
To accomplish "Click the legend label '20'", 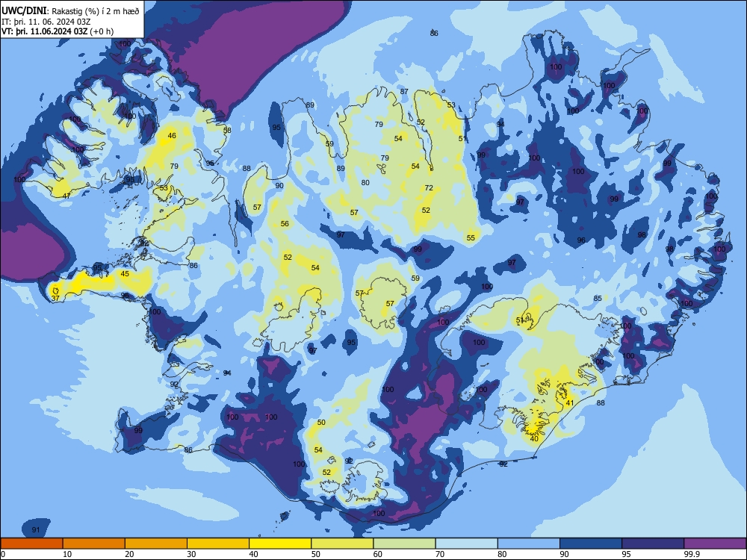I will [129, 554].
